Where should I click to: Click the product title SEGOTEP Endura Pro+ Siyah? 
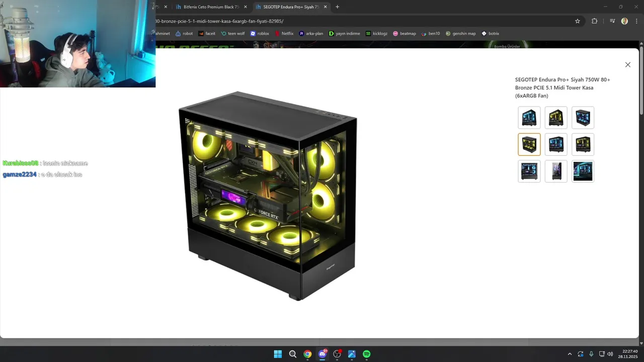pyautogui.click(x=563, y=87)
